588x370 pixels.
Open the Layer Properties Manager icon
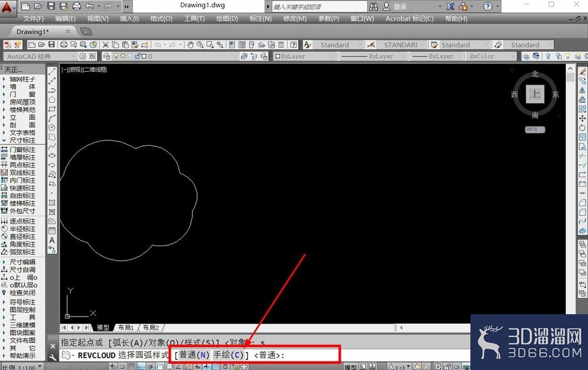pos(107,56)
